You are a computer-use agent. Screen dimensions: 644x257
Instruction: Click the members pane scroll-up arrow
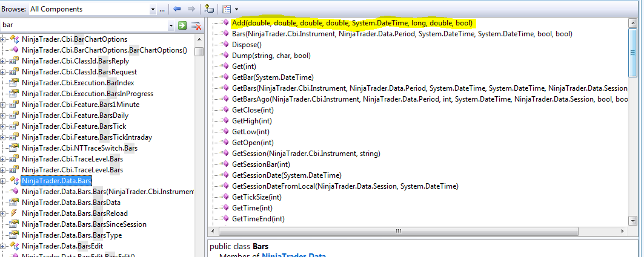point(633,24)
